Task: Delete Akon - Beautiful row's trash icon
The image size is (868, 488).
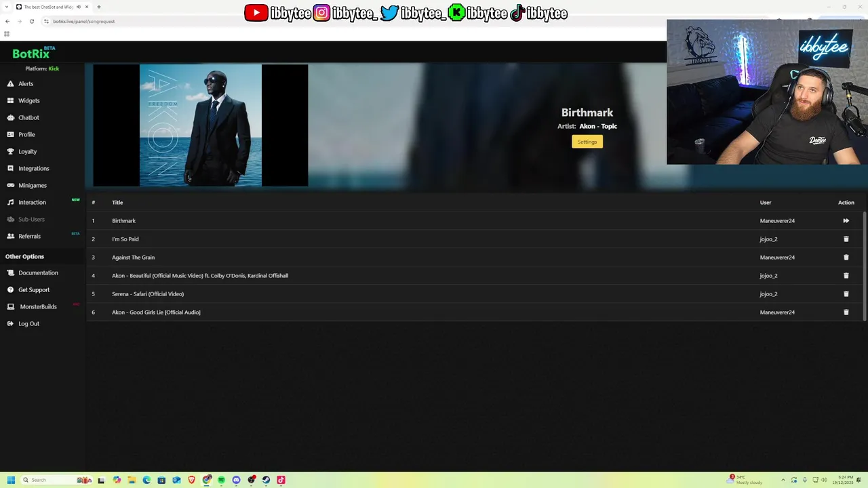Action: tap(846, 276)
